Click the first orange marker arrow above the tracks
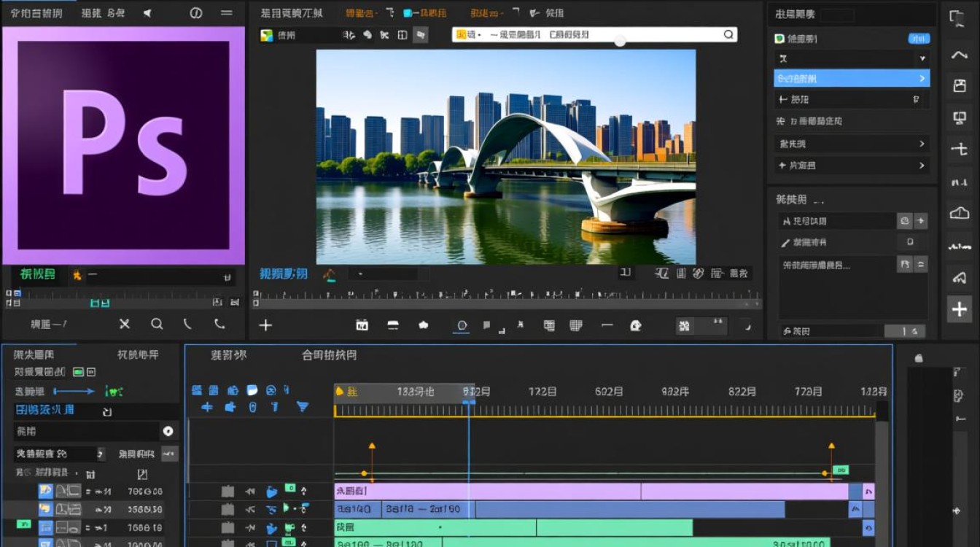The width and height of the screenshot is (980, 547). pos(372,445)
